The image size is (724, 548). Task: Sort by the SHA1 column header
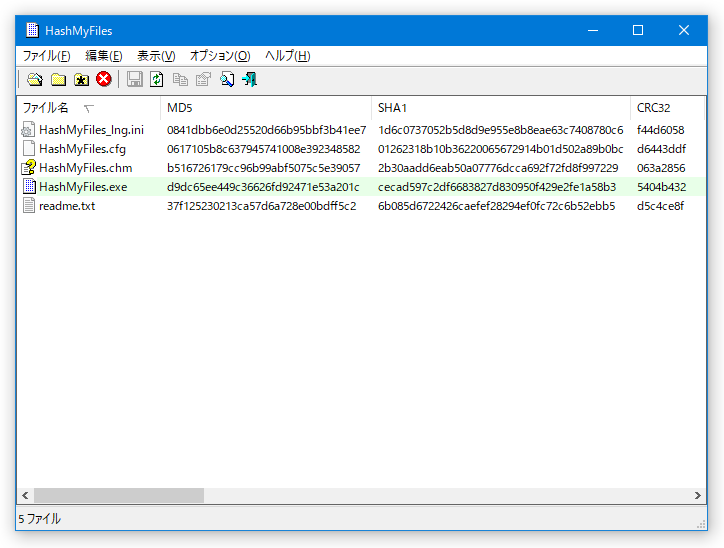pos(501,108)
